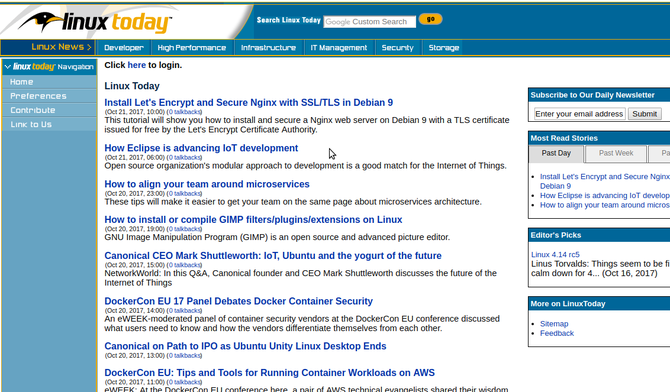Click the Linux News arrow label
The width and height of the screenshot is (670, 392).
pos(62,47)
